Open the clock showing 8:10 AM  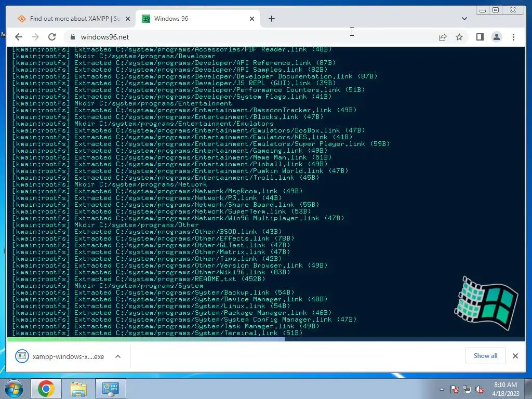[506, 389]
